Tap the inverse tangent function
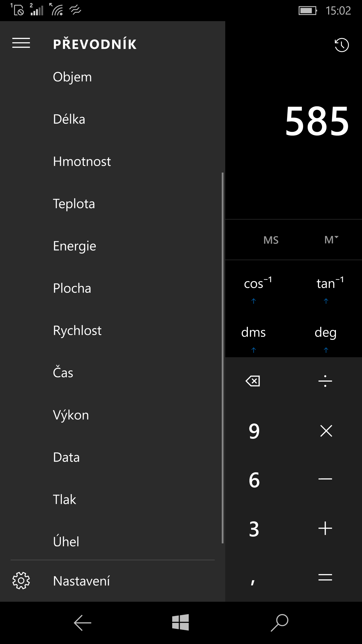362x644 pixels. (330, 283)
